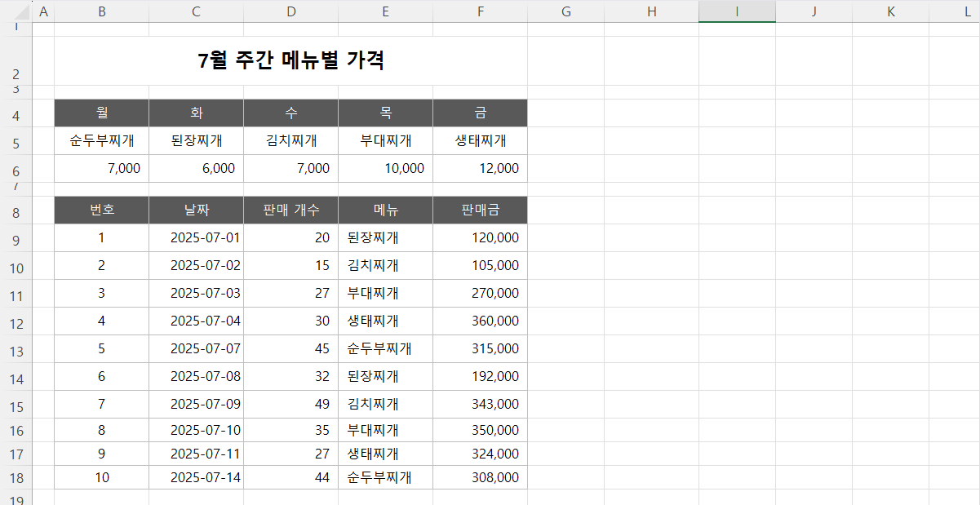Image resolution: width=980 pixels, height=505 pixels.
Task: Click the cell showing 343,000
Action: click(480, 405)
